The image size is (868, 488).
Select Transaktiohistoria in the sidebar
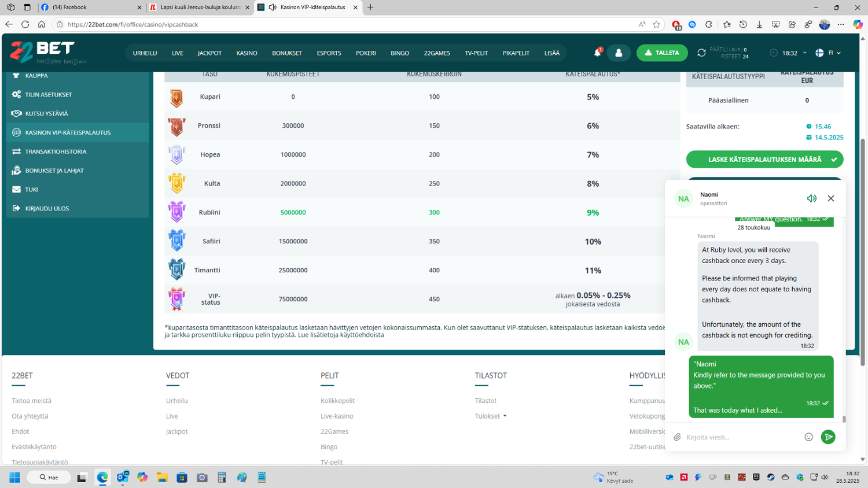[x=56, y=151]
